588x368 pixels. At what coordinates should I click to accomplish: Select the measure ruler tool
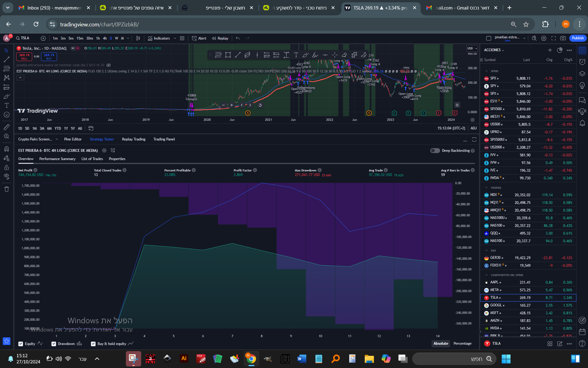point(6,127)
